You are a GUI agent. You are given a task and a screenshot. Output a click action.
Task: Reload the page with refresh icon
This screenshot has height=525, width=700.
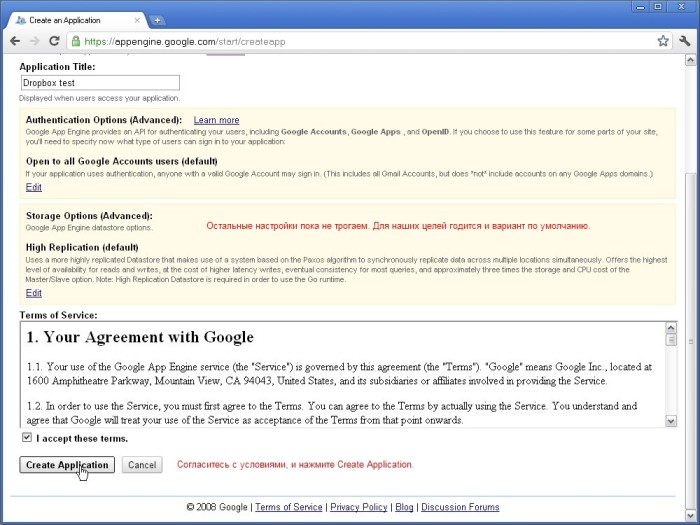pos(54,41)
